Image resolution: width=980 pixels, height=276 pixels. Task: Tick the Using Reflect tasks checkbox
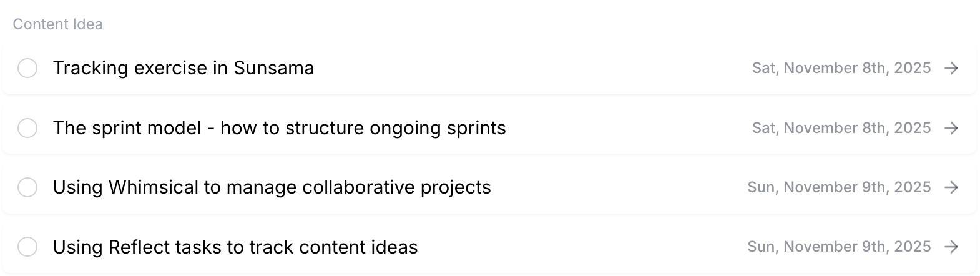(x=27, y=247)
